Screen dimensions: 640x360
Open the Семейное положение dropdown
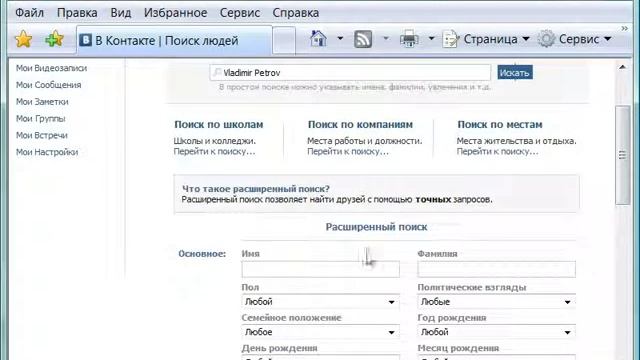tap(320, 332)
